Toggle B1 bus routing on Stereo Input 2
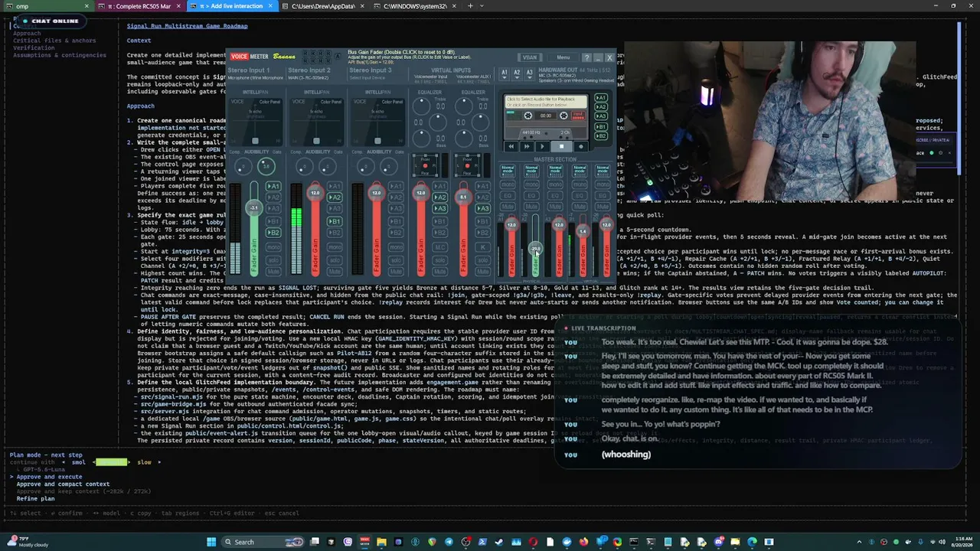 coord(335,221)
